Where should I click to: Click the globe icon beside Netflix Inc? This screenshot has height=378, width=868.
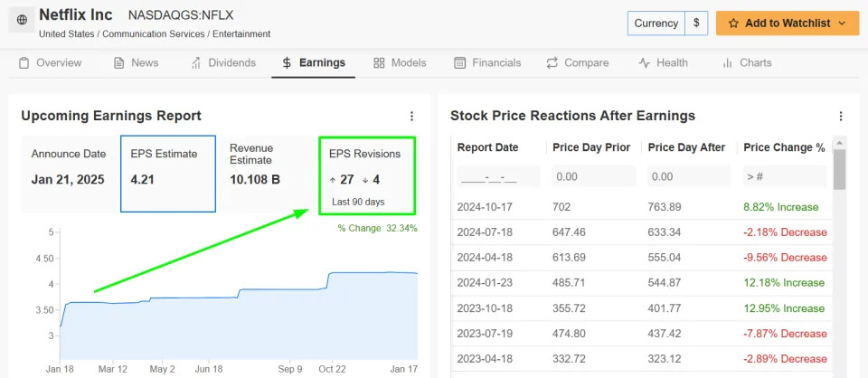[x=22, y=20]
